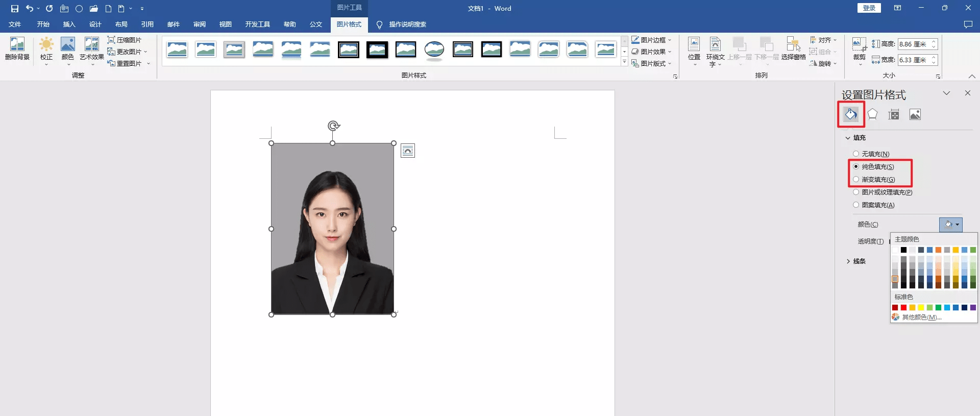Screen dimensions: 980x416
Task: Pick the purple standard color swatch
Action: pyautogui.click(x=973, y=307)
